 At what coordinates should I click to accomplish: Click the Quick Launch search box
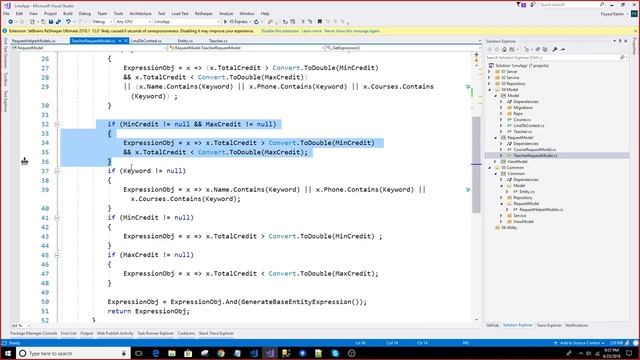pos(572,4)
